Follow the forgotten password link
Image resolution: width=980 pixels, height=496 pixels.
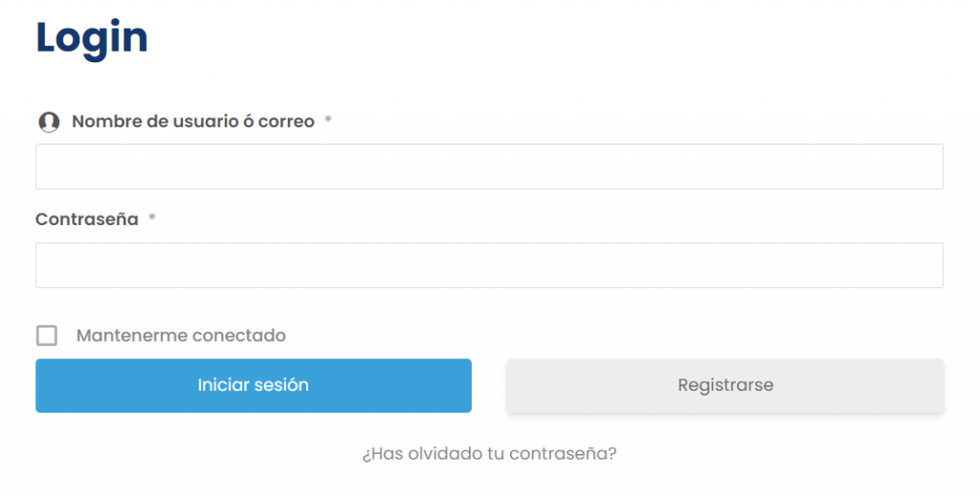pyautogui.click(x=489, y=453)
